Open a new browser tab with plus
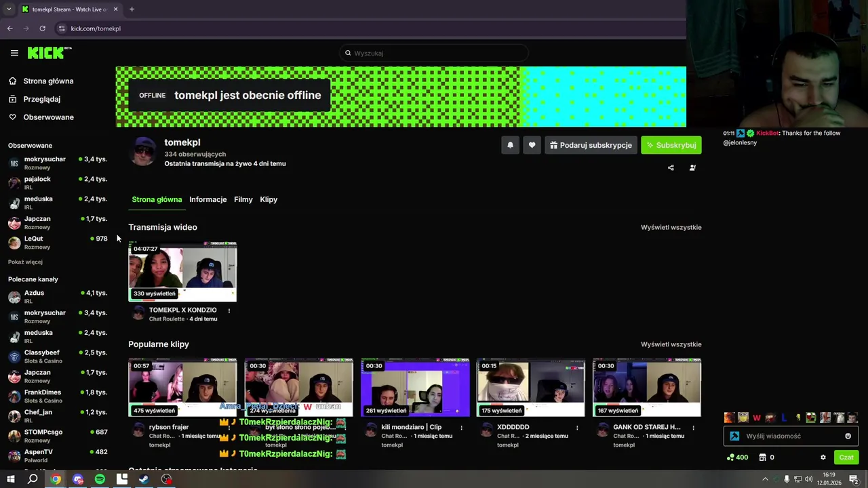The image size is (868, 488). click(x=132, y=9)
